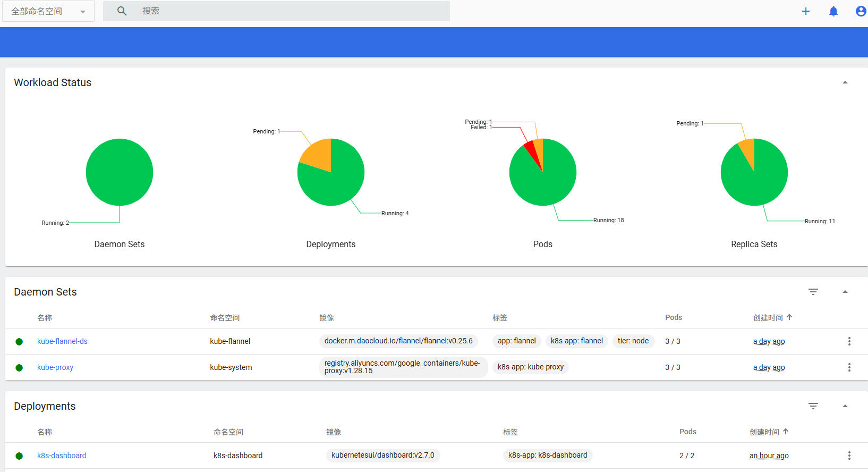Click kube-proxy 'a day ago' timestamp

[x=769, y=367]
